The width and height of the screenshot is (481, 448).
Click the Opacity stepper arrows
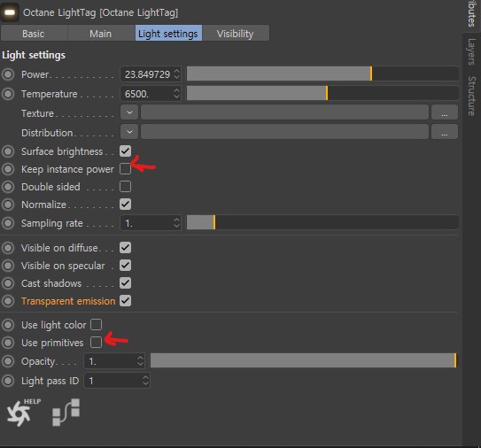pos(140,361)
